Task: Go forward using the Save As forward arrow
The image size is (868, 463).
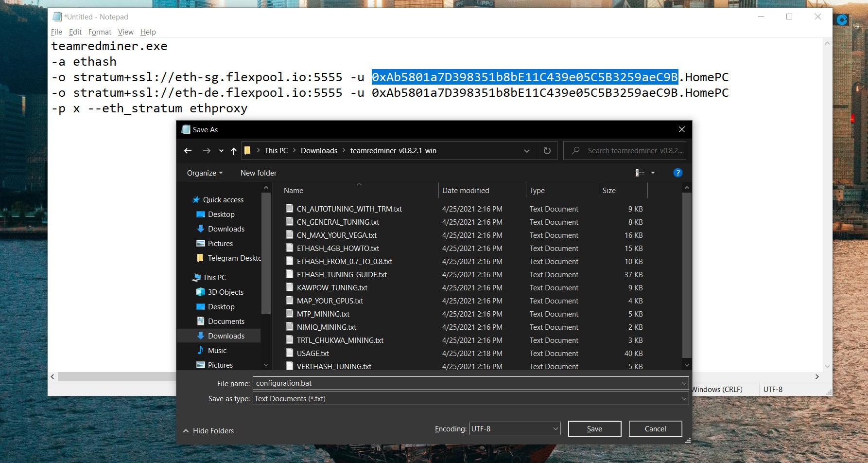Action: pyautogui.click(x=207, y=151)
